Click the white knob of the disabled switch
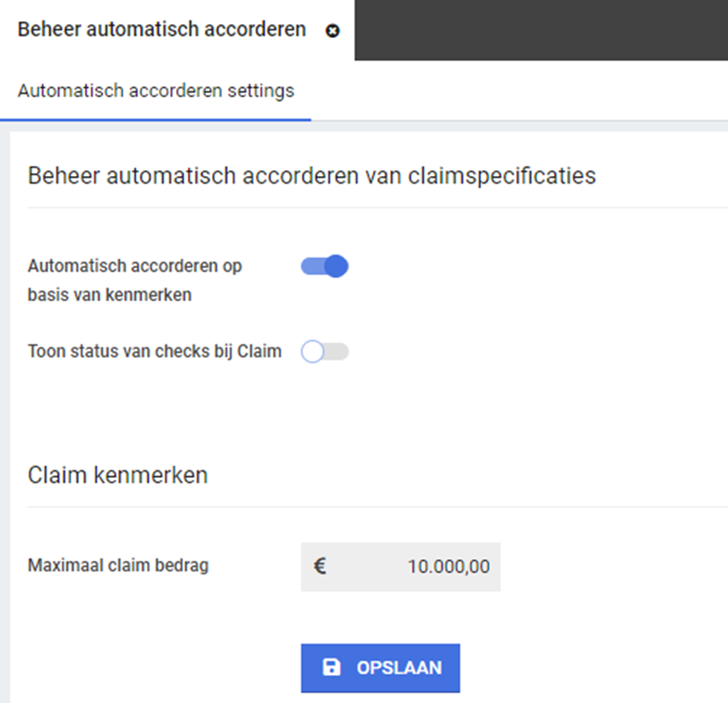 coord(312,352)
